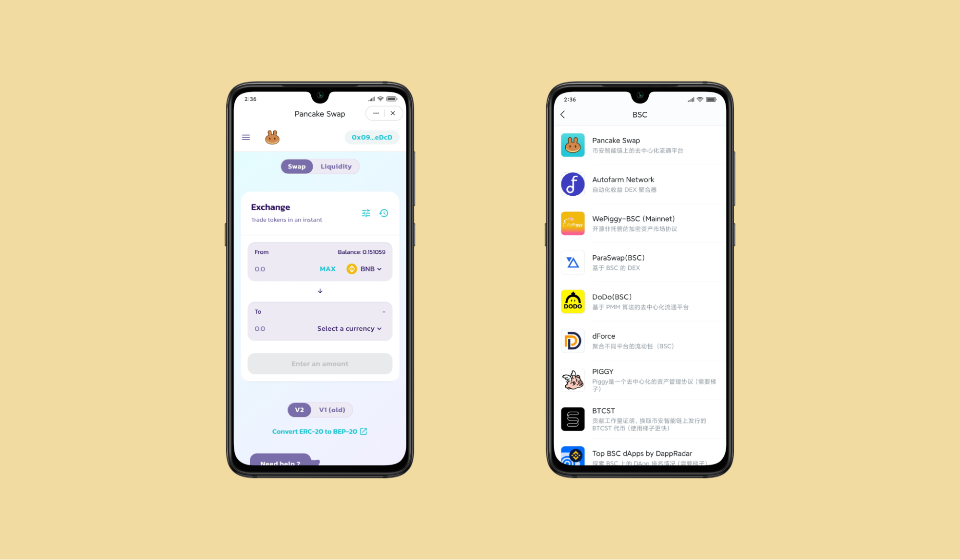Click settings sliders icon in Exchange
The height and width of the screenshot is (560, 960).
pyautogui.click(x=365, y=213)
